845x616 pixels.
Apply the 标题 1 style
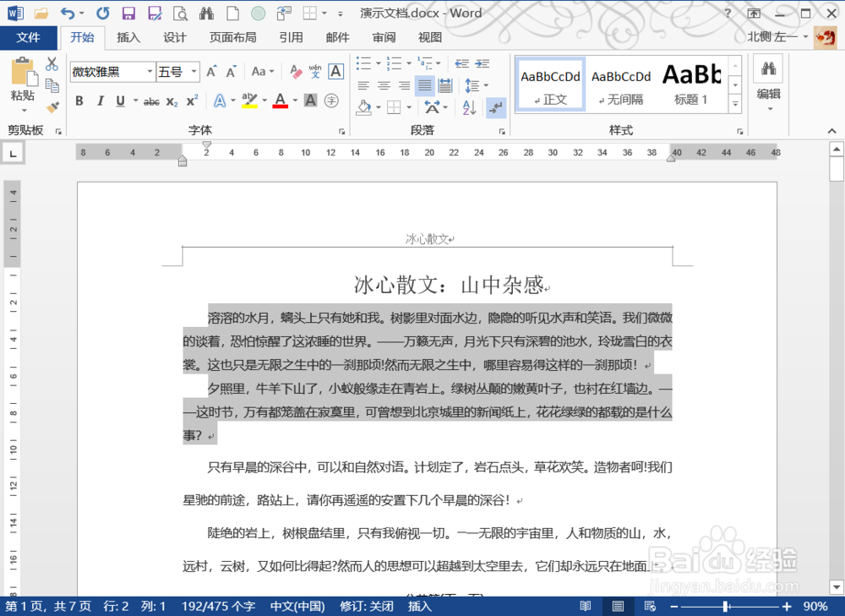point(691,84)
